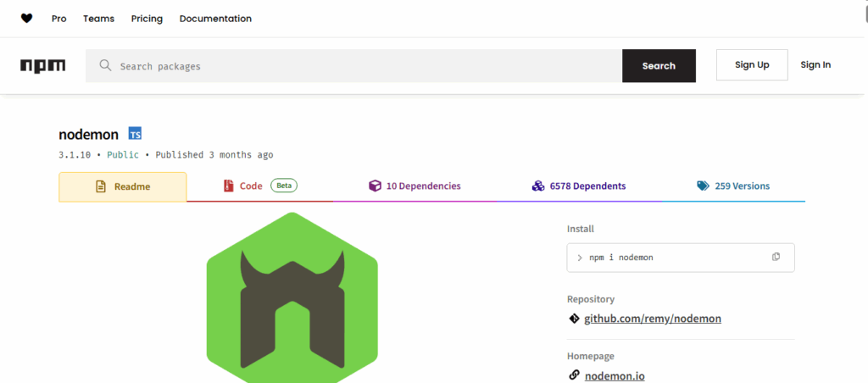The width and height of the screenshot is (868, 383).
Task: Click the Beta badge
Action: (284, 186)
